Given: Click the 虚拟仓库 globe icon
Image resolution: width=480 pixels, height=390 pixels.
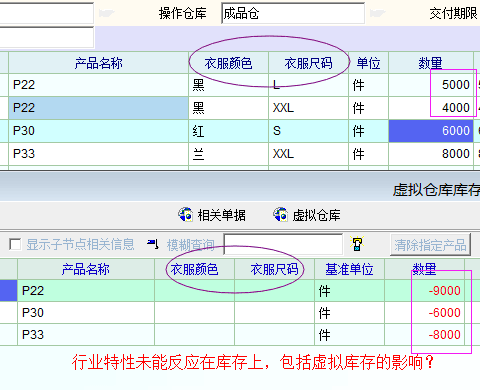Looking at the screenshot, I should point(280,215).
